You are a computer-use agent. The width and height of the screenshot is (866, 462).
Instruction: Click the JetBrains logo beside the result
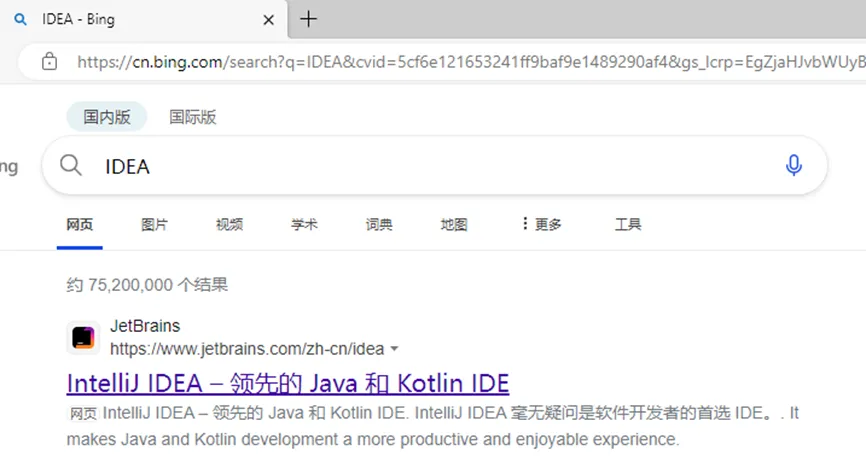83,338
